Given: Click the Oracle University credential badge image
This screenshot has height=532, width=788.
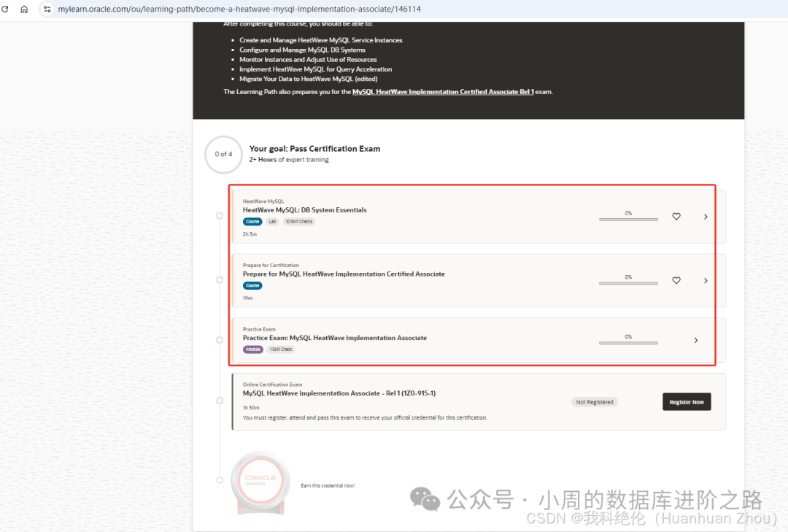Looking at the screenshot, I should tap(260, 482).
